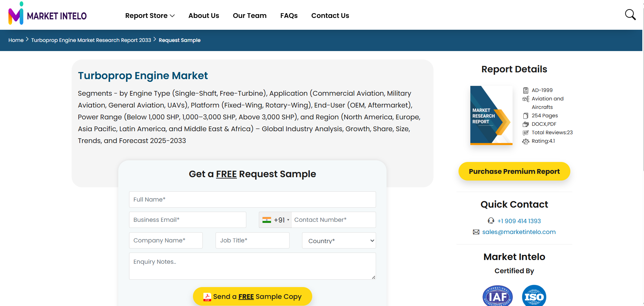Open the +91 country code selector
This screenshot has width=644, height=306.
[x=276, y=220]
